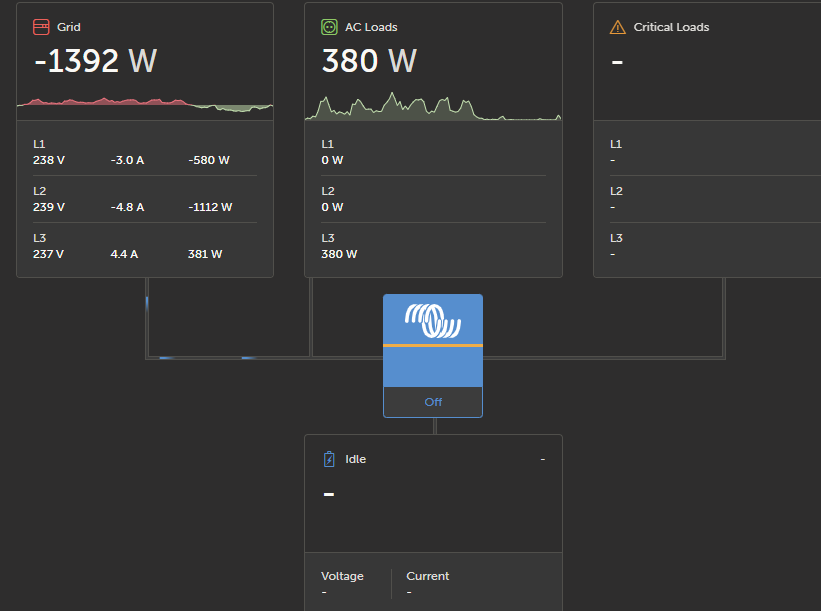
Task: Click the Victron logo on the inverter tile
Action: pyautogui.click(x=432, y=320)
